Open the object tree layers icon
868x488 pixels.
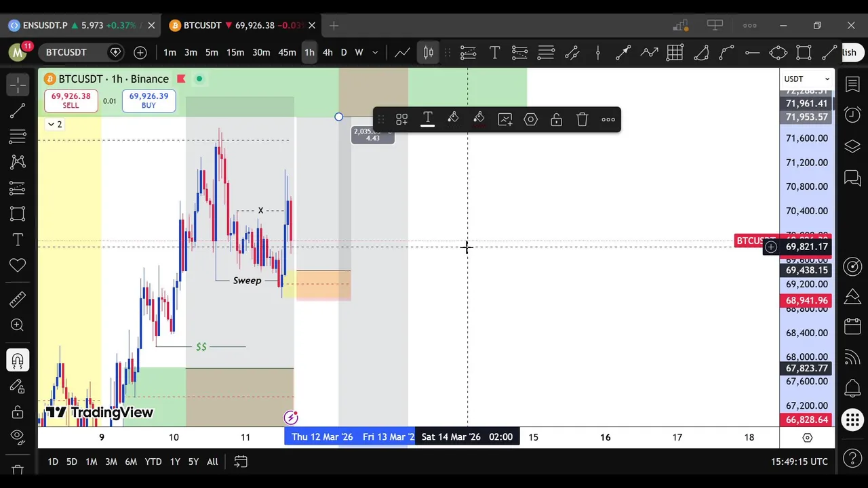852,146
